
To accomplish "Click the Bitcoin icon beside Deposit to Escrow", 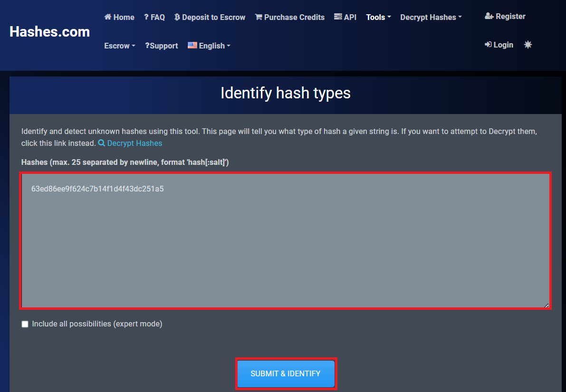I will [177, 17].
